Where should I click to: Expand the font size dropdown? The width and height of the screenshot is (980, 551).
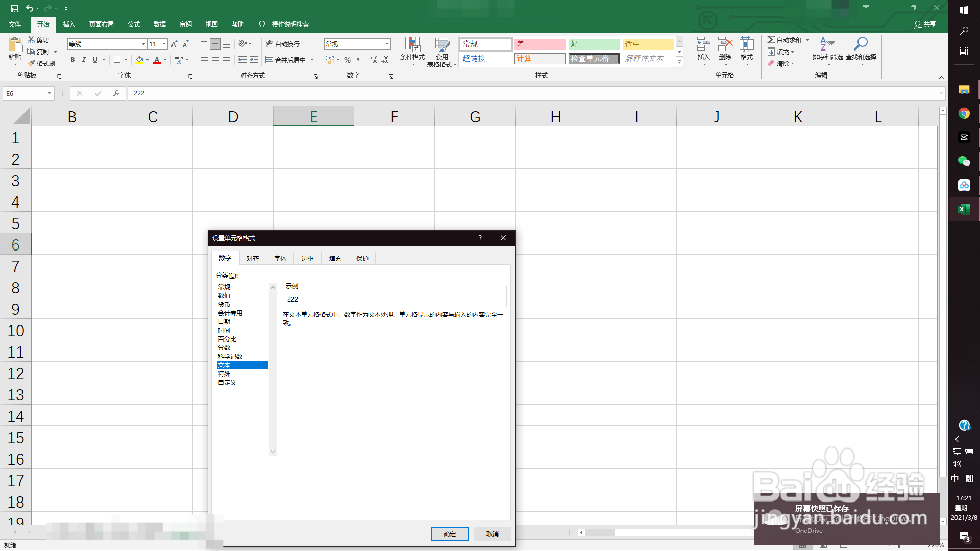(x=164, y=44)
